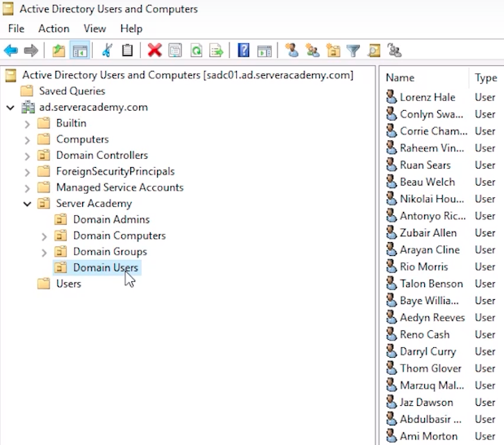This screenshot has height=445, width=504.
Task: Click the Up one level folder icon
Action: (58, 51)
